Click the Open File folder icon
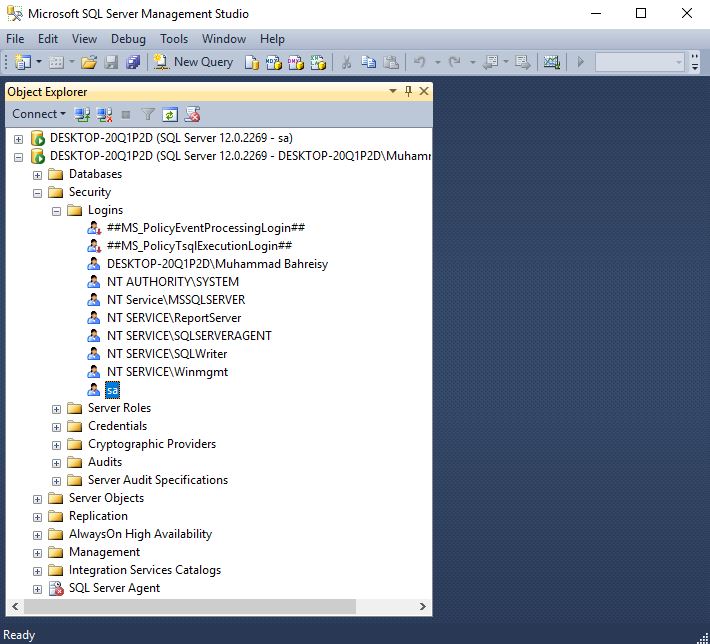Screen dimensions: 710x644 click(x=89, y=62)
